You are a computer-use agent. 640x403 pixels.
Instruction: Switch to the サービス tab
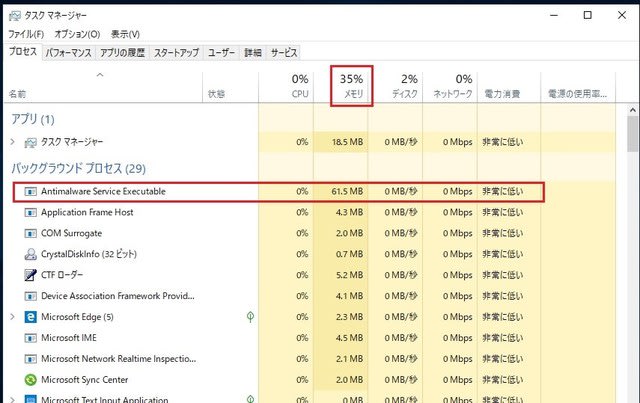tap(284, 53)
